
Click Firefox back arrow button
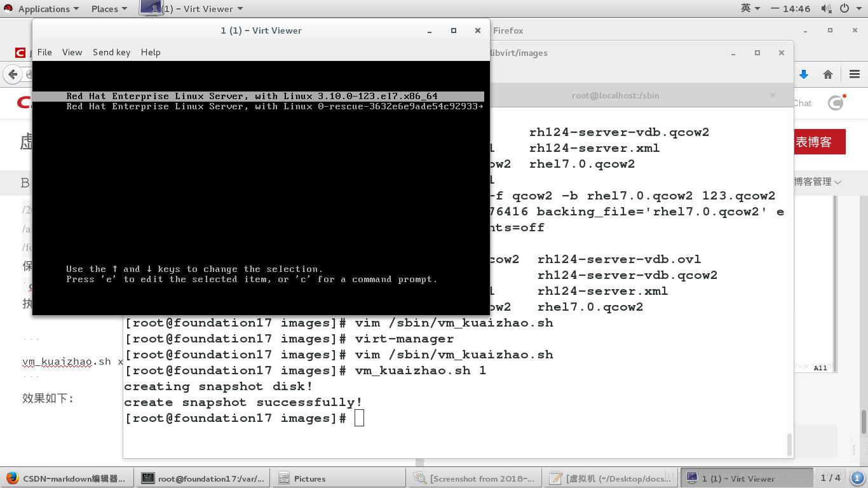click(12, 74)
